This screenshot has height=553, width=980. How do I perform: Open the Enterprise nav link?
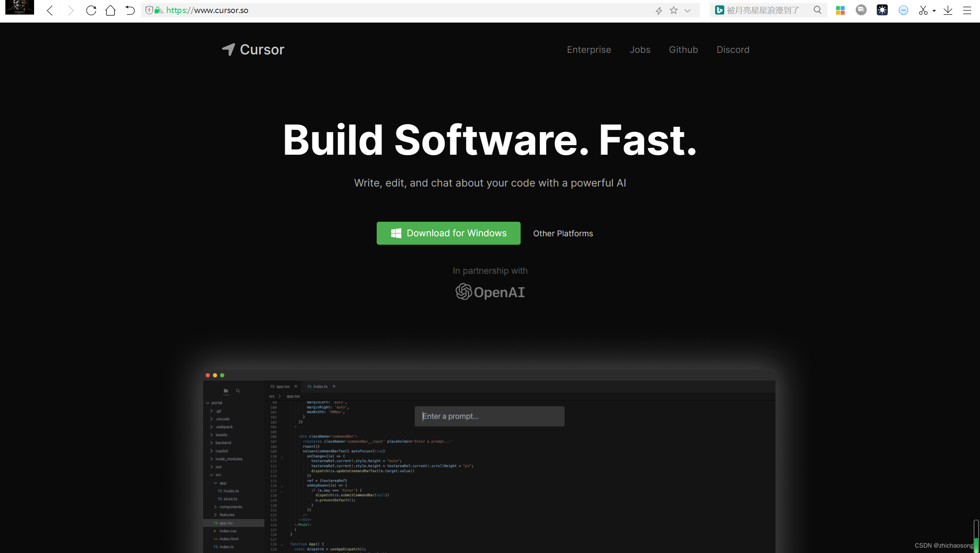click(x=589, y=50)
